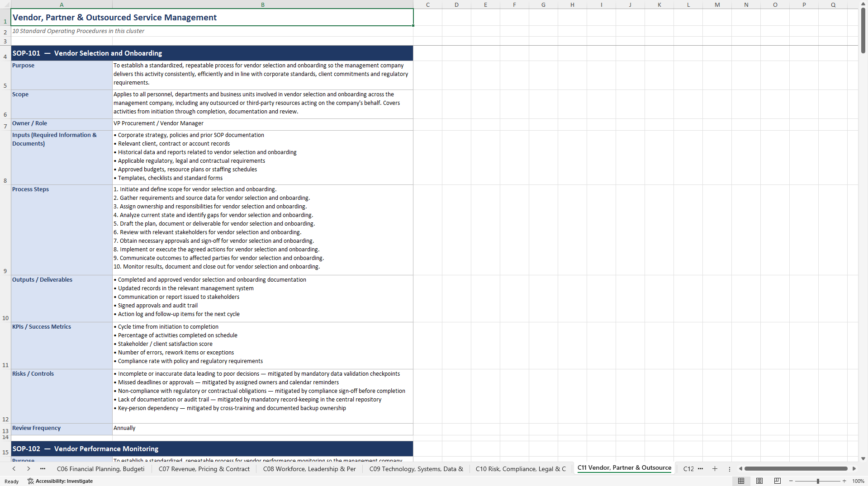Zoom out with minus icon
868x486 pixels.
pos(791,481)
